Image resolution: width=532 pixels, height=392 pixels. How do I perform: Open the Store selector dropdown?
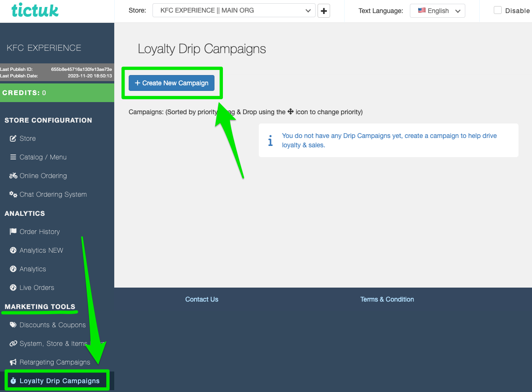click(234, 11)
